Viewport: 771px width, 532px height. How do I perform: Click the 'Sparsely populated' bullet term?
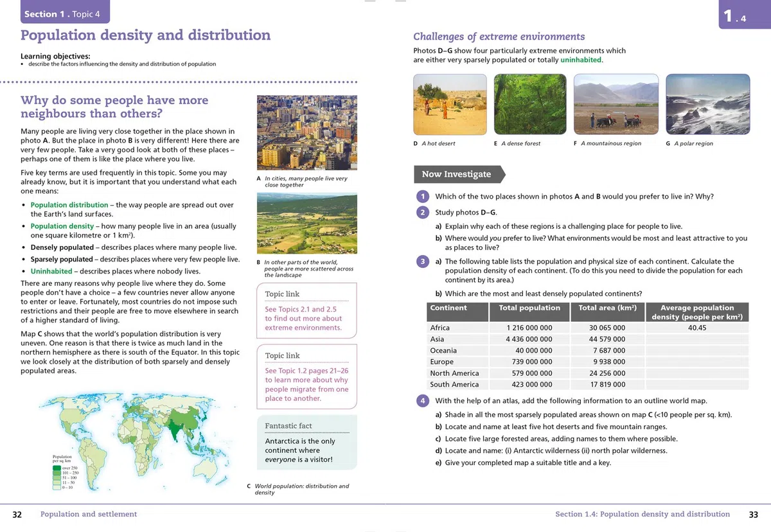point(62,260)
